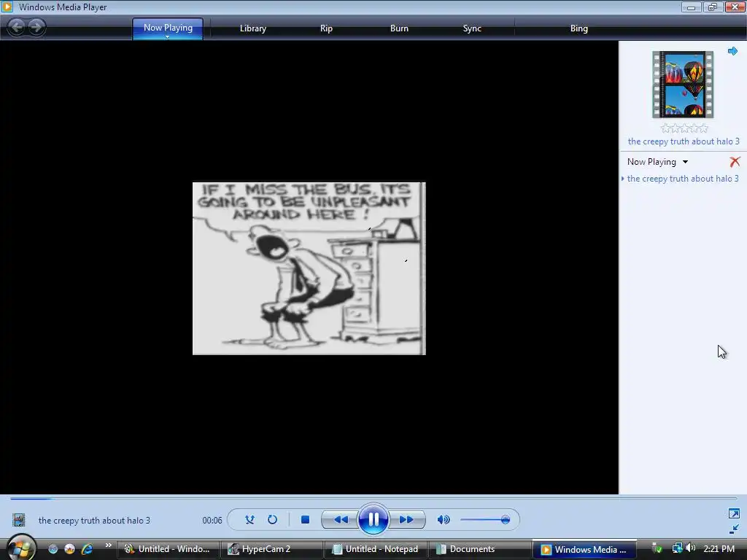Click the 2:21 PM clock
This screenshot has height=560, width=747.
[x=719, y=549]
